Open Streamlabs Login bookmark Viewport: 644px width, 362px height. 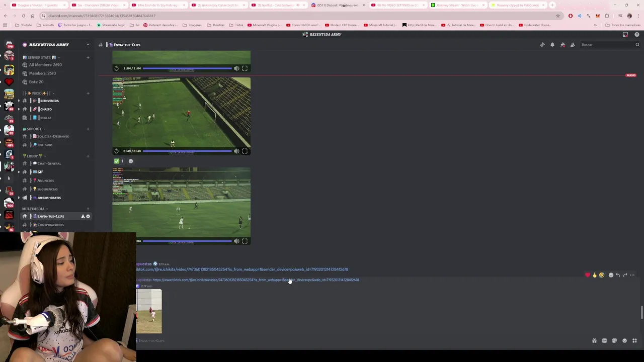[111, 25]
